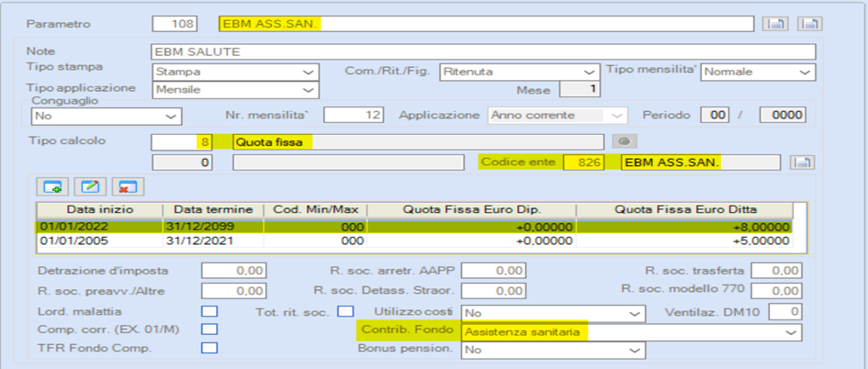The image size is (868, 369).
Task: Click the Quota Fissa Euro Dip. column header
Action: point(471,210)
